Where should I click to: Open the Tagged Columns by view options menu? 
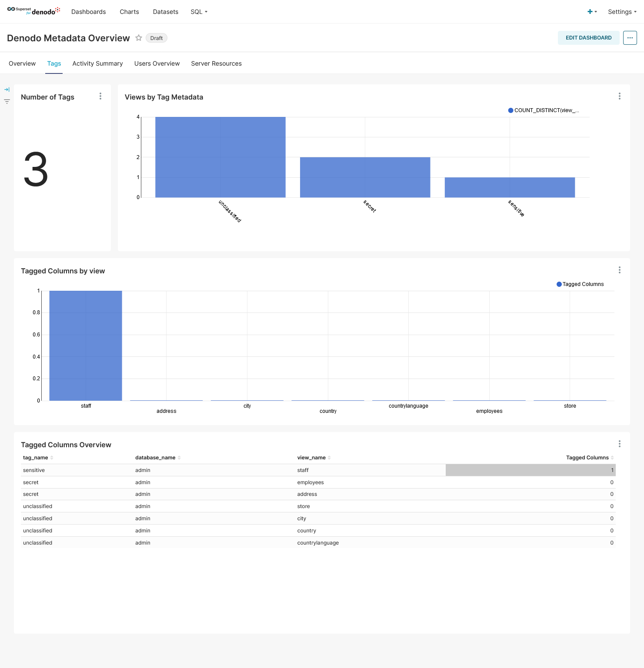tap(620, 270)
